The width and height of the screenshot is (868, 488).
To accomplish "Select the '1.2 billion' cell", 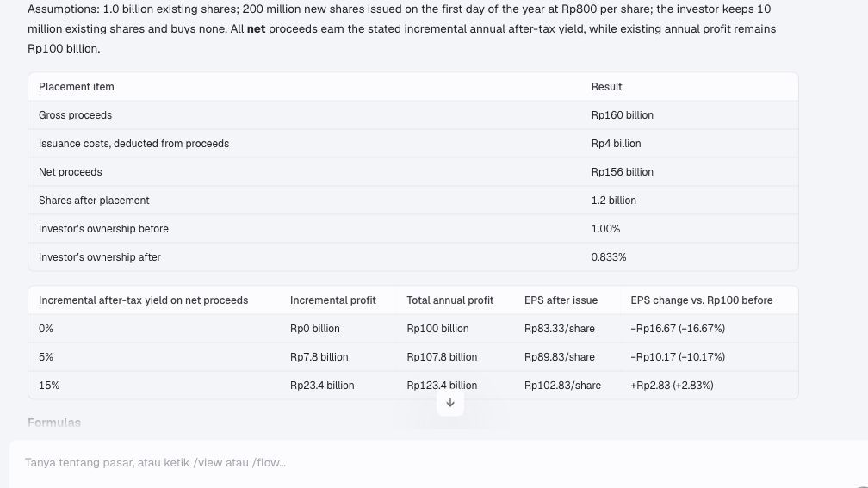I will 613,201.
